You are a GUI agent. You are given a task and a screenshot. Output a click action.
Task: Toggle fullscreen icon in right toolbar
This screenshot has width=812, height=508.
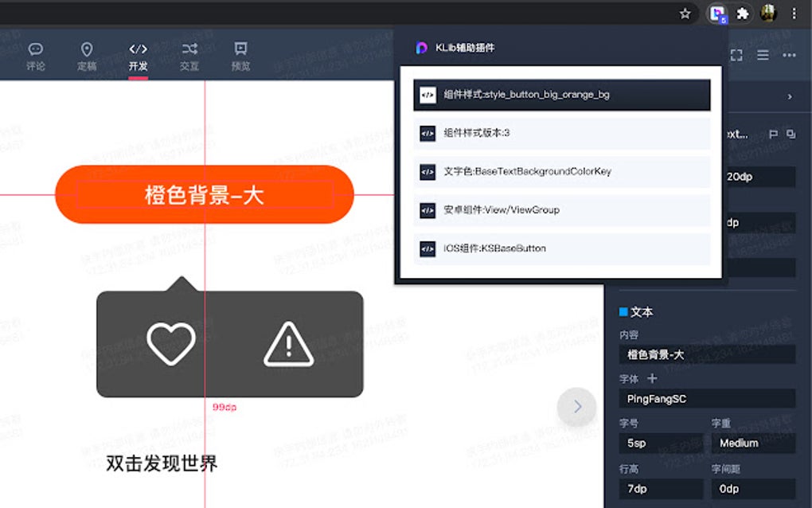pyautogui.click(x=736, y=56)
